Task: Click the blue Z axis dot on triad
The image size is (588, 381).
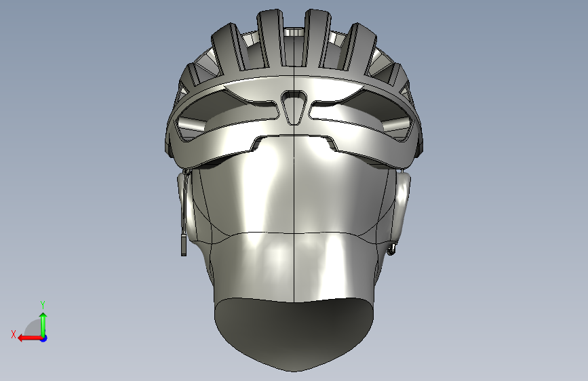Action: [x=44, y=338]
